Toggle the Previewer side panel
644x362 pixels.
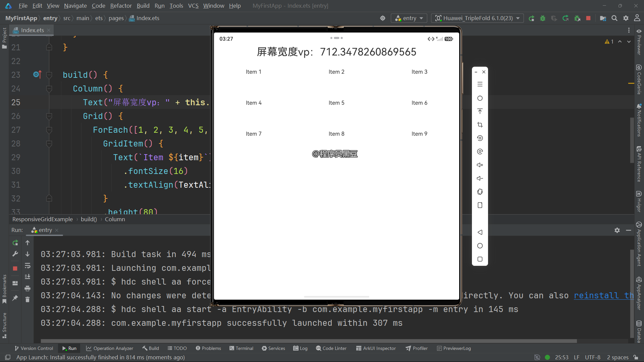point(639,42)
